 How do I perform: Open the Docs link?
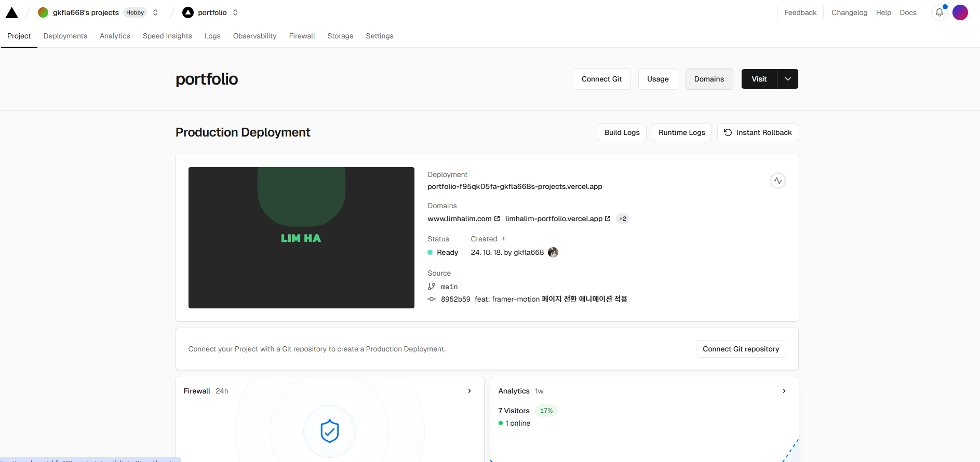[x=908, y=12]
